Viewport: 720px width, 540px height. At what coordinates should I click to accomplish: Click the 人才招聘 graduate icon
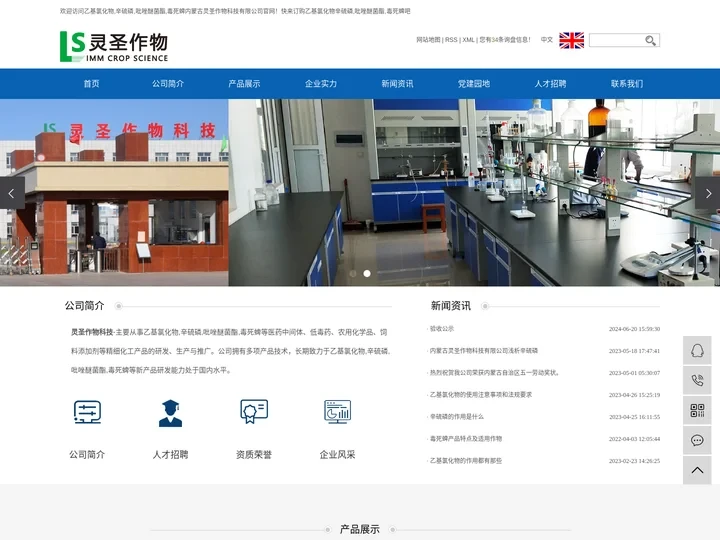tap(170, 413)
